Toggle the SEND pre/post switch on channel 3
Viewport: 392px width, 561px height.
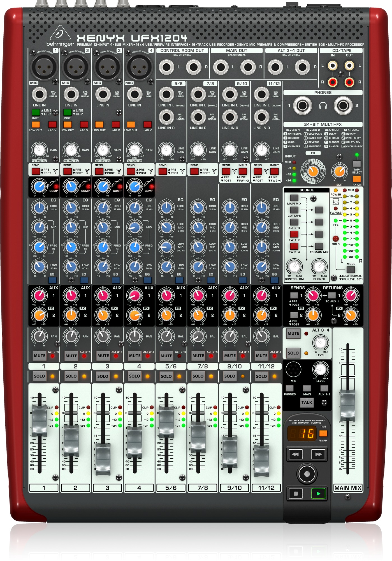(x=99, y=171)
